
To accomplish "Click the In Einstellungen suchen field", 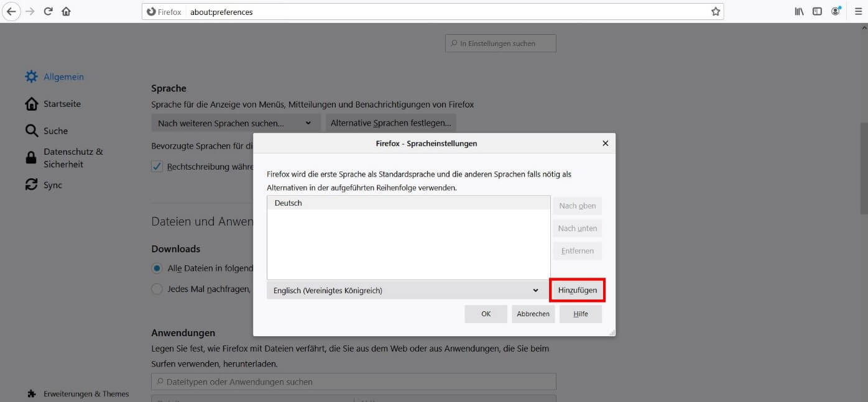I will (x=501, y=43).
